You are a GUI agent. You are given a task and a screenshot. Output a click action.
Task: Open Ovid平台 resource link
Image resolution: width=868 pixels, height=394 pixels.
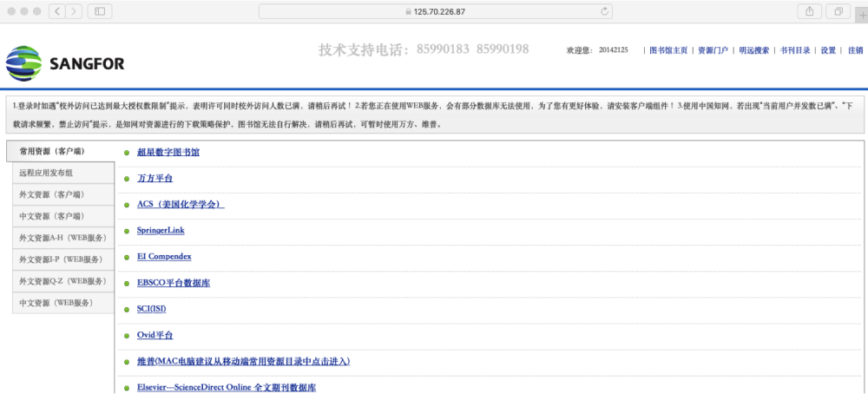tap(155, 335)
